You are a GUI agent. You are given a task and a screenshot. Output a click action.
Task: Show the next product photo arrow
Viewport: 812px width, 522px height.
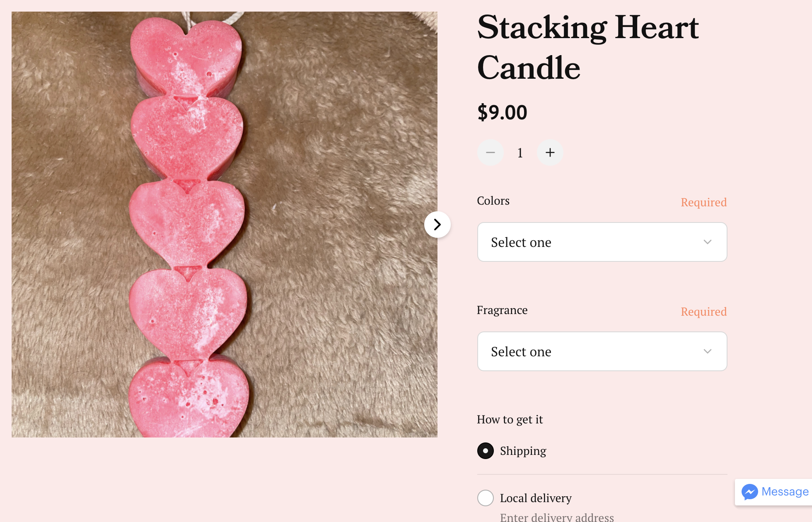437,225
